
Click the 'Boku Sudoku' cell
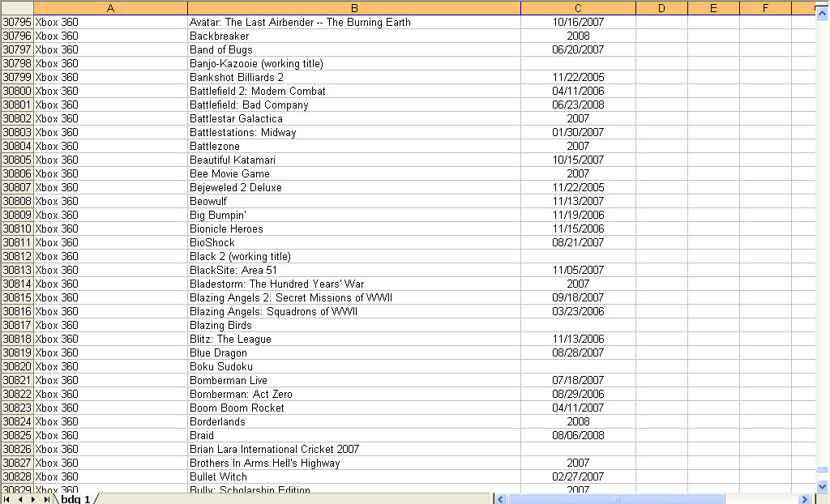click(x=354, y=366)
